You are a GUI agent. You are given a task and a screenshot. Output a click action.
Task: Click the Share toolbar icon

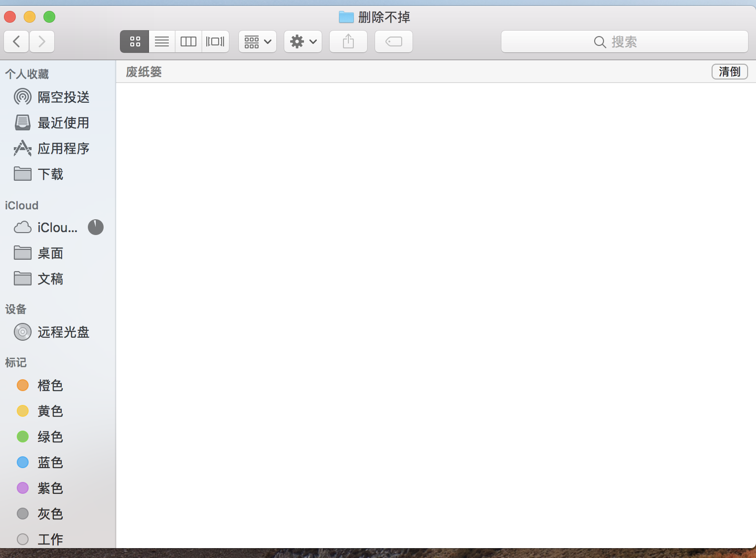[x=348, y=41]
